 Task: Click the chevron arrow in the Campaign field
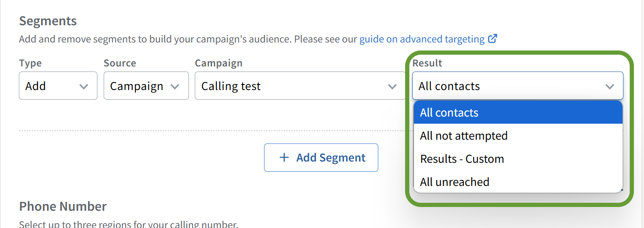[x=392, y=86]
